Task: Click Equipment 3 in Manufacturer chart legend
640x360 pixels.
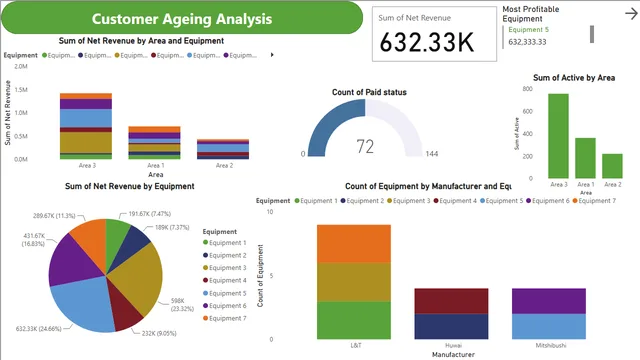Action: click(409, 201)
